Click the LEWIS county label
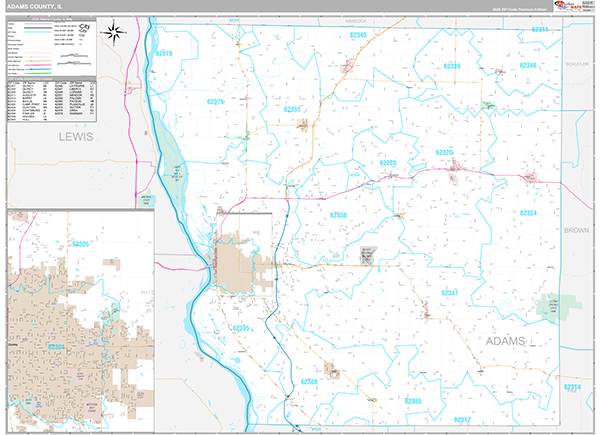This screenshot has height=435, width=600. point(76,137)
